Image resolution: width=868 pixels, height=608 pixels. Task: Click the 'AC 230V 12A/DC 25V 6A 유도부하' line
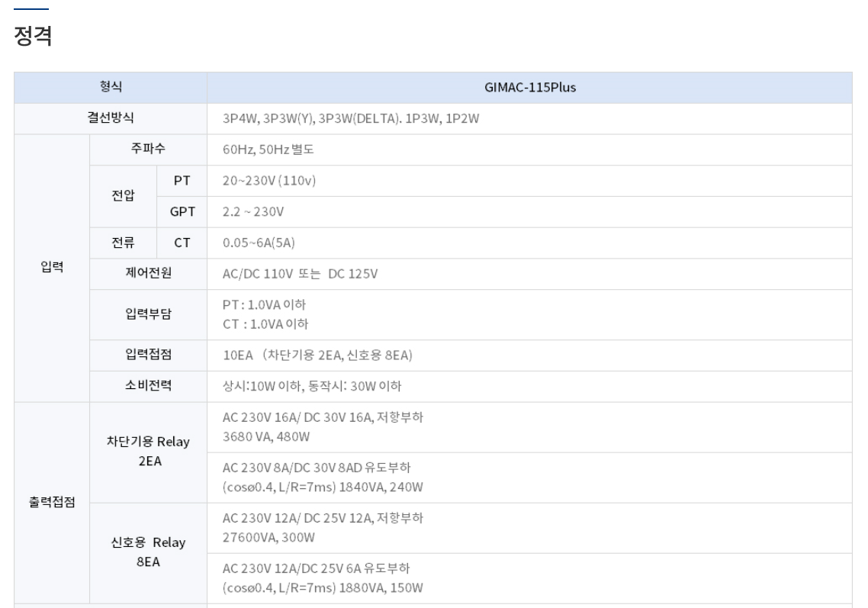316,568
